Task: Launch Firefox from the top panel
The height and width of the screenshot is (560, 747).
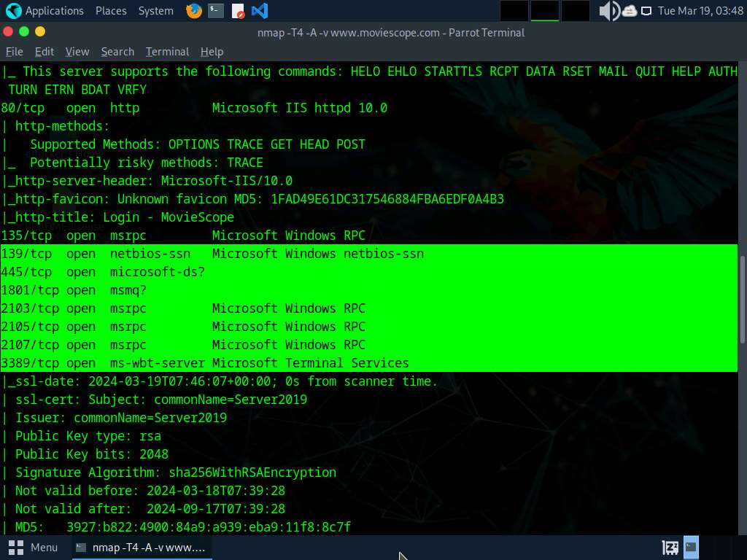Action: [x=193, y=11]
